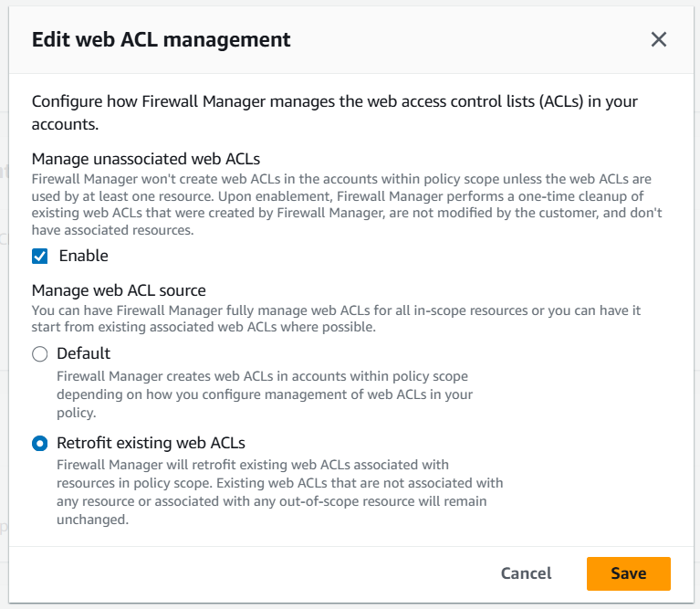
Task: Click the "Retrofit existing web ACLs" label text
Action: click(x=151, y=444)
